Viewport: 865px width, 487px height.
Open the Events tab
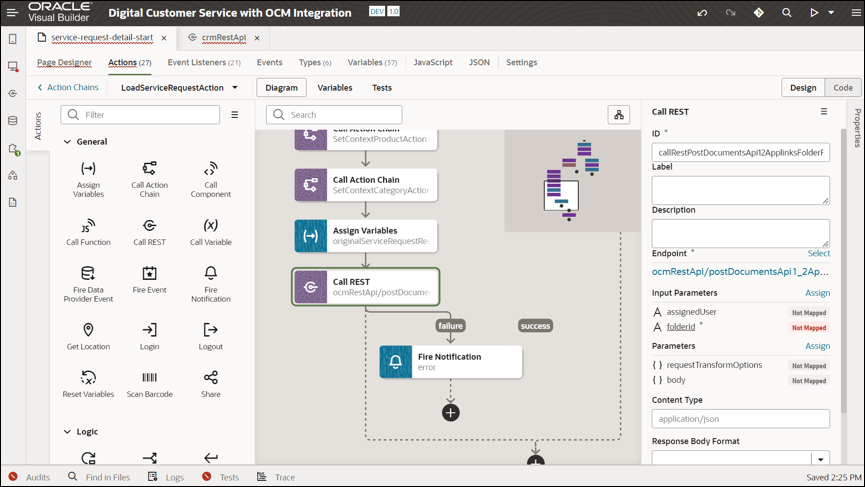pyautogui.click(x=269, y=62)
